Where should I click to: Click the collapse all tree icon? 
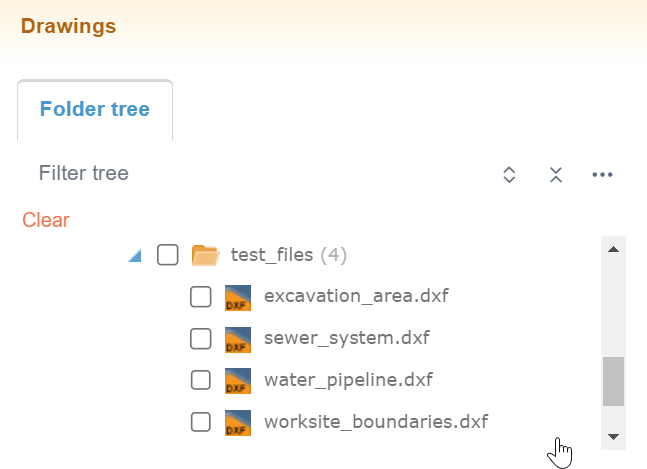(556, 175)
